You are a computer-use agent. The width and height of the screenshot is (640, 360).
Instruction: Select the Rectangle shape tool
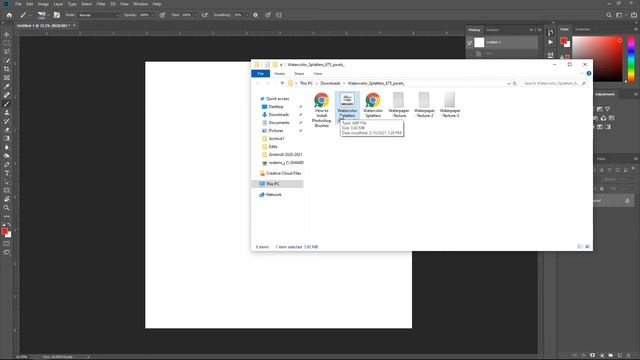pos(7,190)
